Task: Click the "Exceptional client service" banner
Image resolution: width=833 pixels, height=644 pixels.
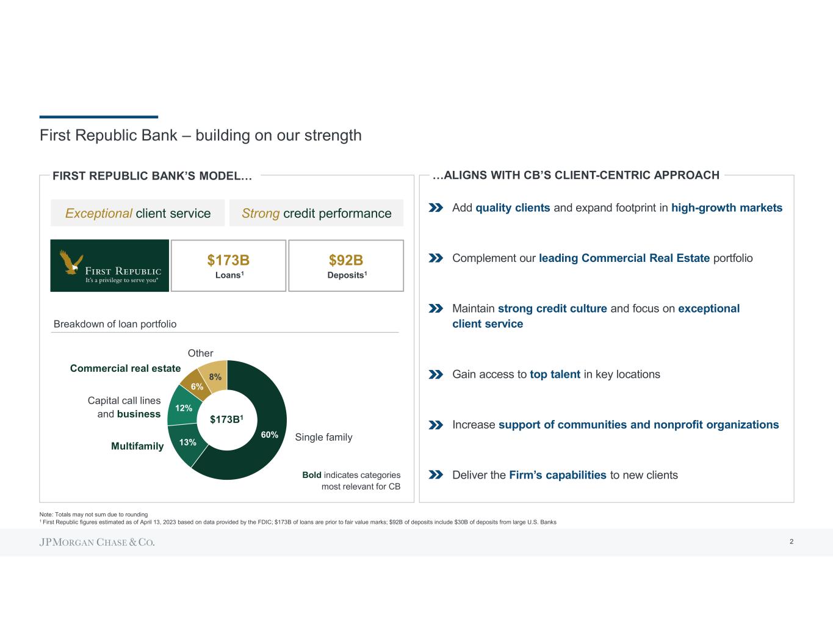Action: coord(138,213)
